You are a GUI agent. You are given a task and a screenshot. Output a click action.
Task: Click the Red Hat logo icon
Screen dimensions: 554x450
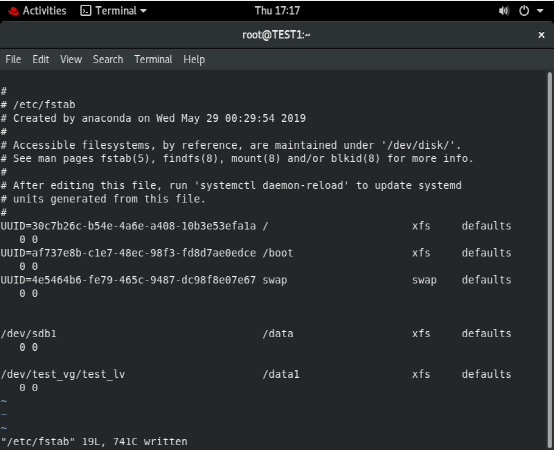point(13,11)
